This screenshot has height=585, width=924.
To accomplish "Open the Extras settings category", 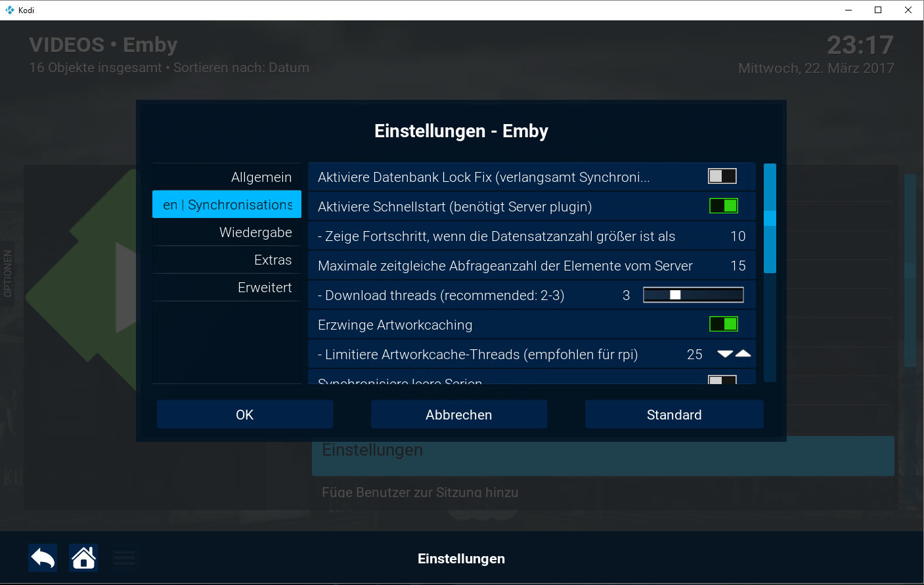I will 227,260.
